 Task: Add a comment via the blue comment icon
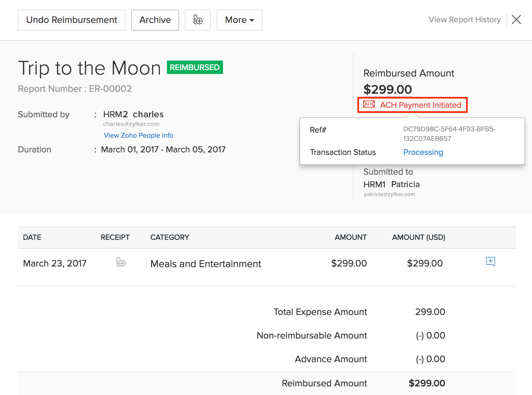491,262
